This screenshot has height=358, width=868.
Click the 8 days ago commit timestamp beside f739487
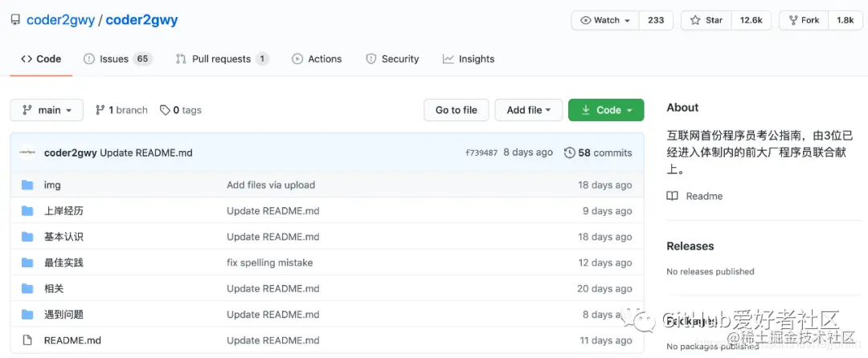(x=528, y=153)
